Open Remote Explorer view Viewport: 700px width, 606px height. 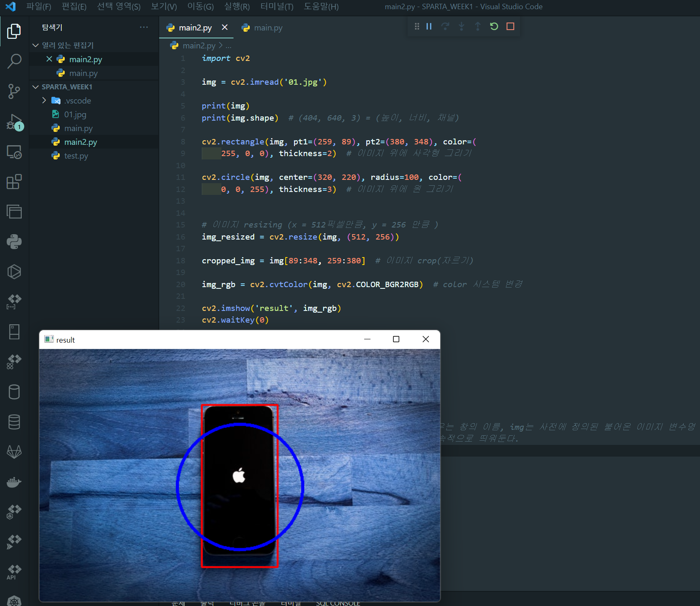point(14,152)
